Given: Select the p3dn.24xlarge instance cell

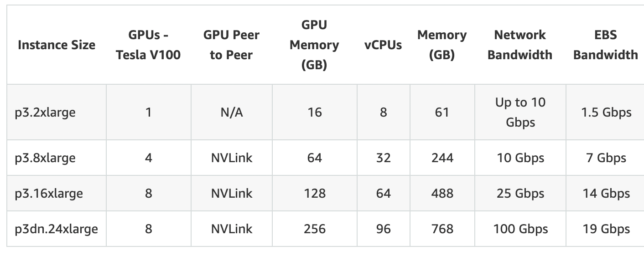Looking at the screenshot, I should [57, 229].
